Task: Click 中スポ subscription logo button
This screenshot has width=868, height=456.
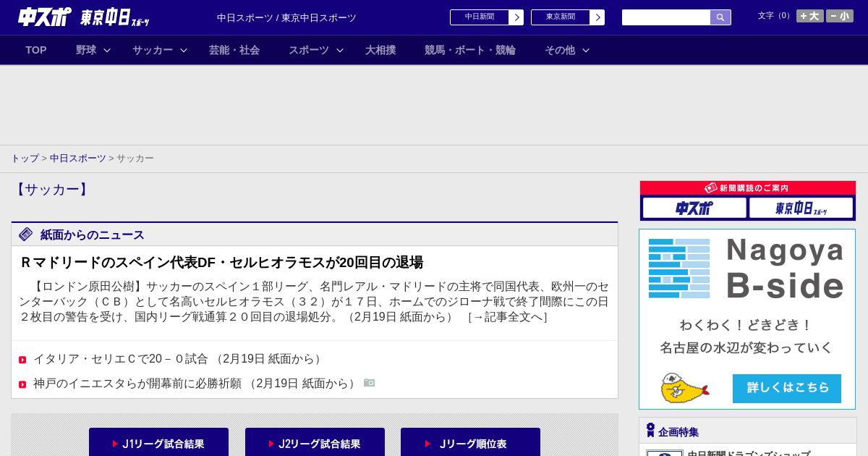Action: [x=694, y=208]
